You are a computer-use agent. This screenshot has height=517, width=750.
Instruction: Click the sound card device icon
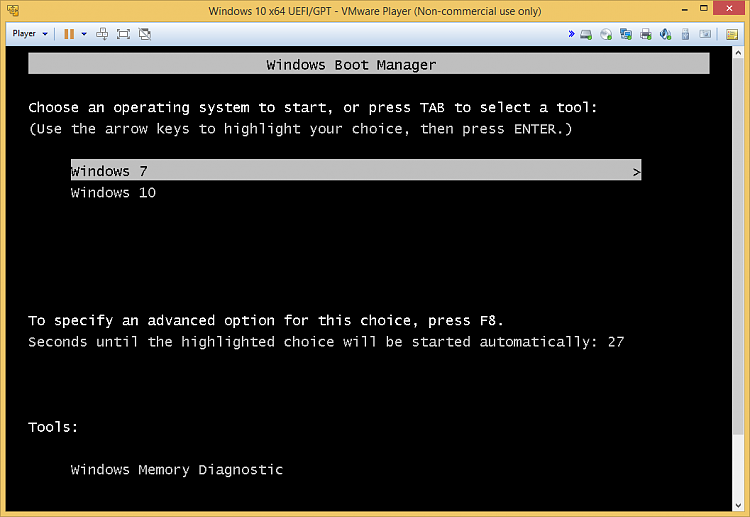(x=665, y=34)
